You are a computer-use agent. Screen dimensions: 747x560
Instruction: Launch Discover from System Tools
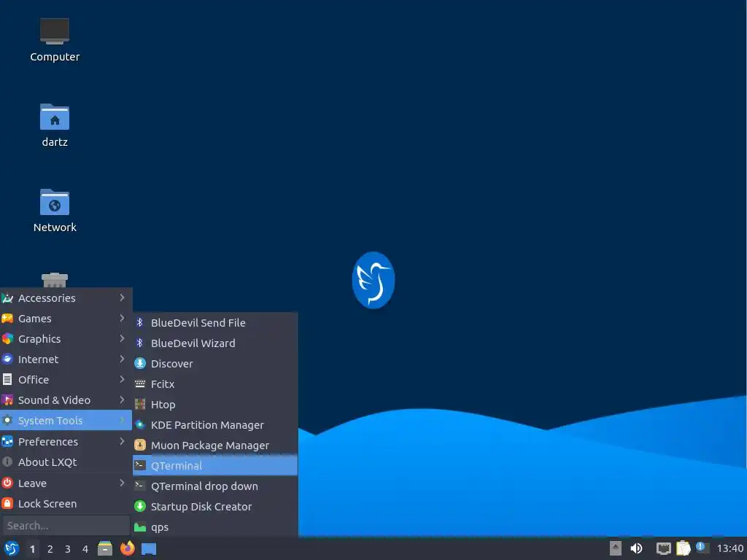click(x=215, y=363)
